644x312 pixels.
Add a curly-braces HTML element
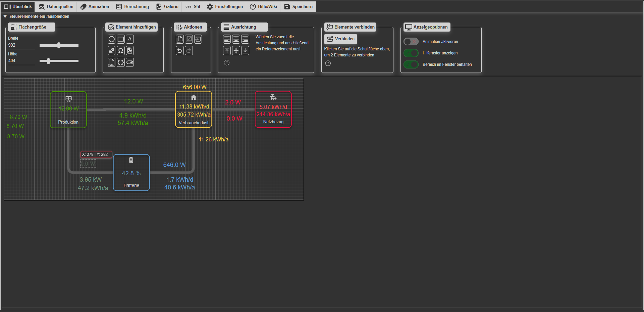click(x=121, y=62)
